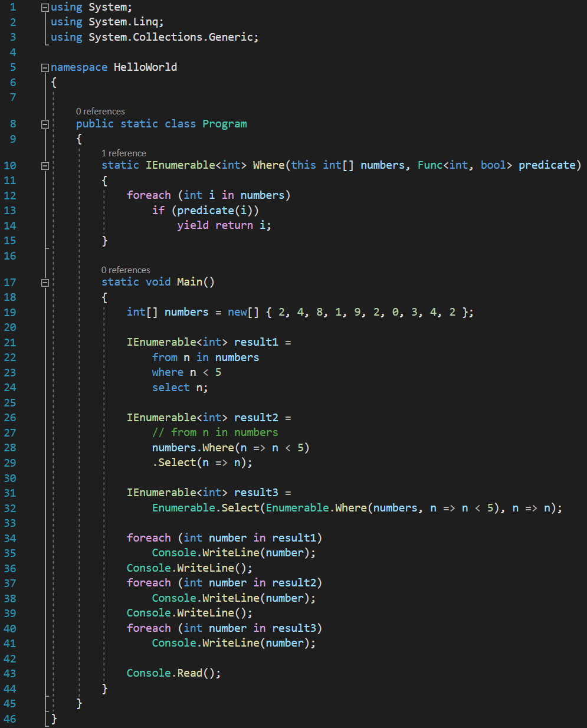
Task: Click 'predicate(i)' in if statement
Action: pyautogui.click(x=215, y=210)
